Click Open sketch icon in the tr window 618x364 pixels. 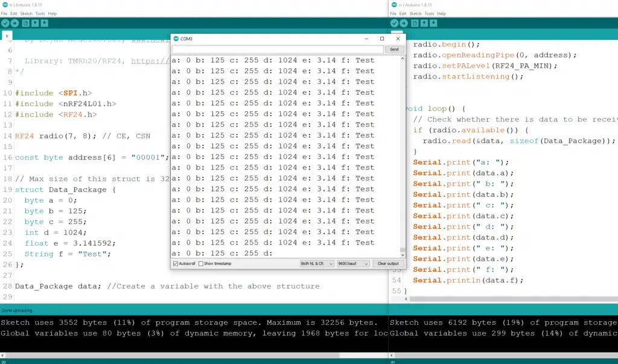[x=35, y=23]
